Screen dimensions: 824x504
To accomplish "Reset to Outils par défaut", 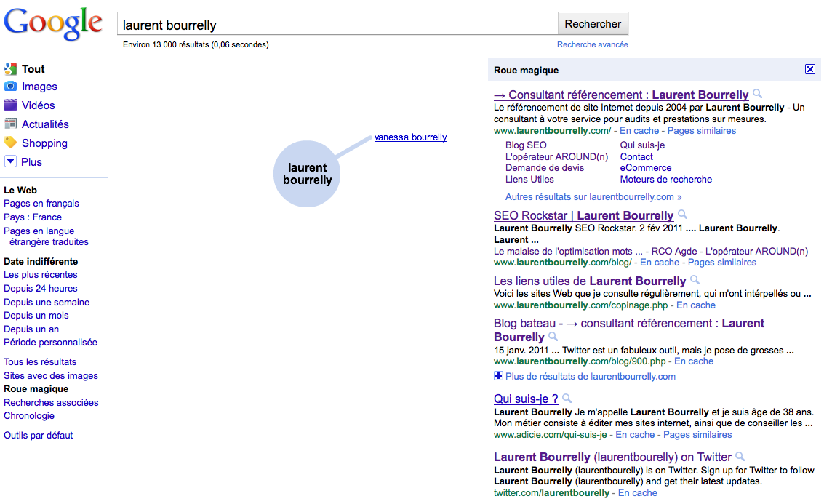I will (39, 435).
